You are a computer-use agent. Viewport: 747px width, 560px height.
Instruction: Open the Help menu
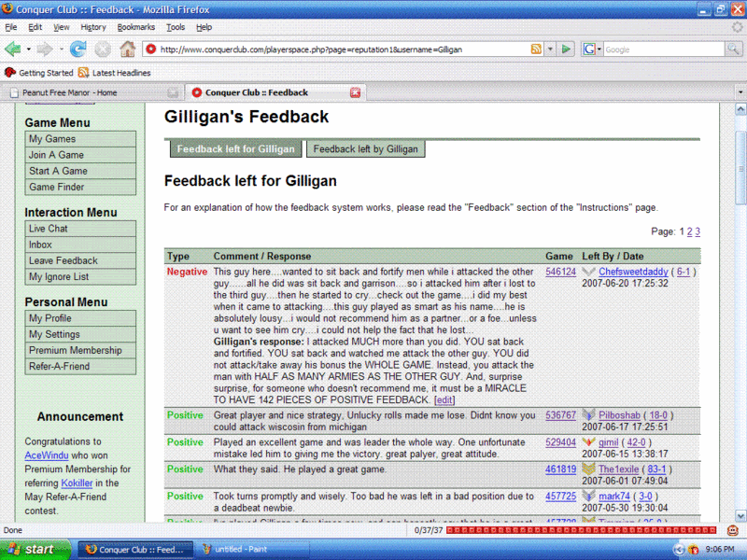204,27
